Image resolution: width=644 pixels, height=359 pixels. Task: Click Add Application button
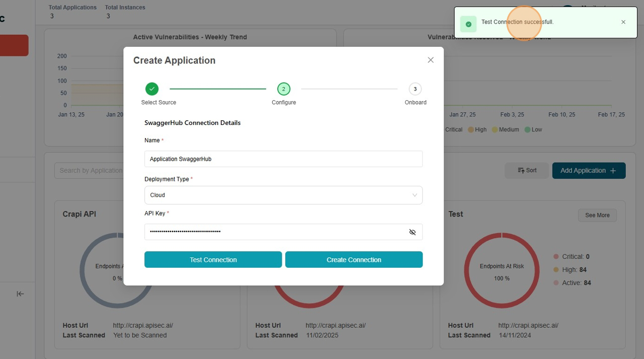click(589, 171)
